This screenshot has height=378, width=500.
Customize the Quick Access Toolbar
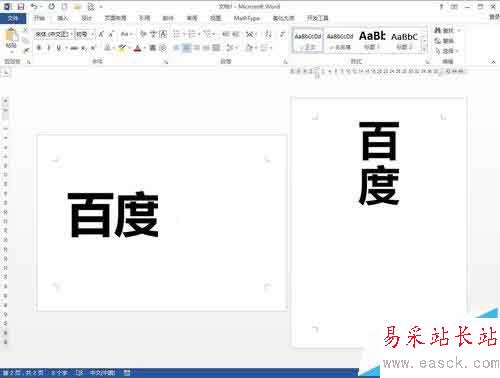point(101,6)
